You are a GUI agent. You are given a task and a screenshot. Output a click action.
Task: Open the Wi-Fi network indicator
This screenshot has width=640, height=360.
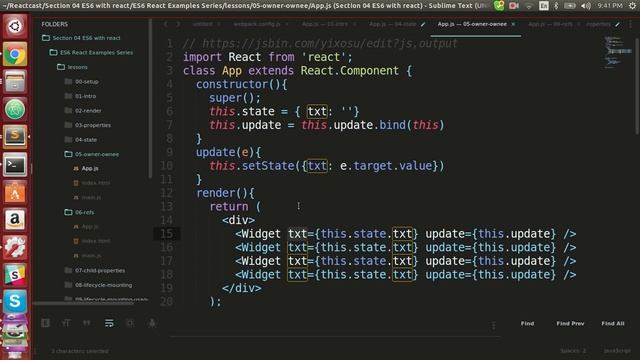[x=529, y=6]
